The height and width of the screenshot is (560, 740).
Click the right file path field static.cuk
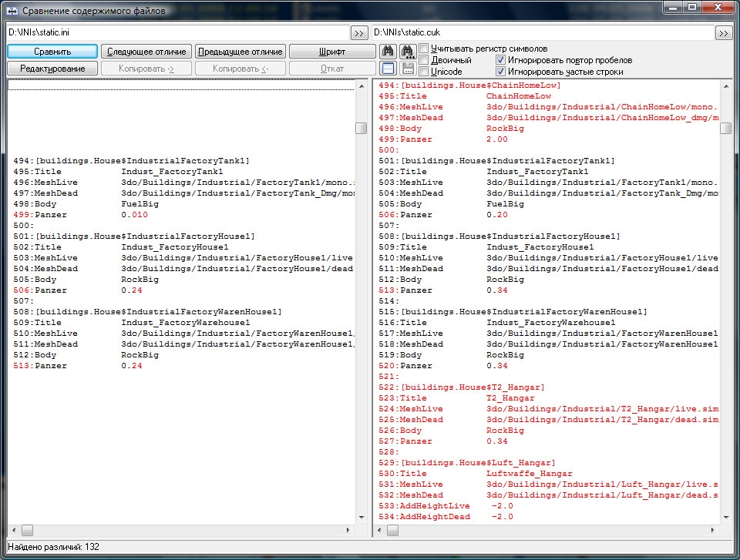(543, 32)
